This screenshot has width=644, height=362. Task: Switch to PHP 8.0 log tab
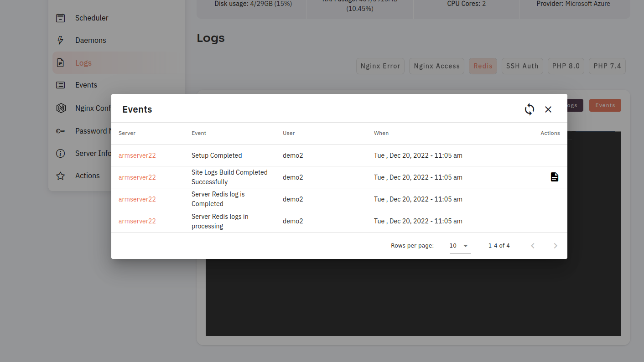click(566, 66)
